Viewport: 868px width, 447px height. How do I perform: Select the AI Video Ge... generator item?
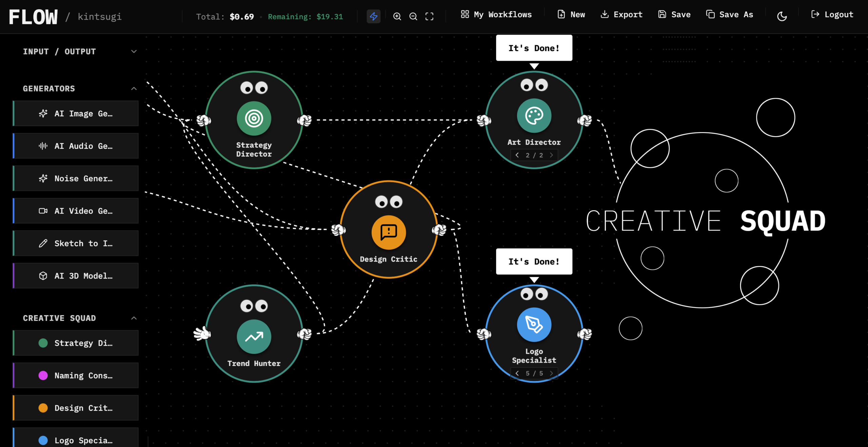tap(76, 211)
